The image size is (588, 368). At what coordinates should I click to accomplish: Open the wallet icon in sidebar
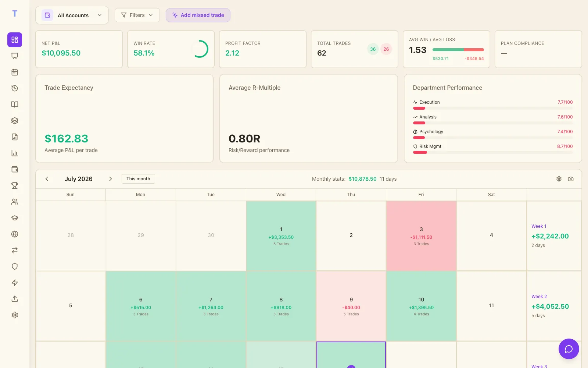tap(15, 169)
